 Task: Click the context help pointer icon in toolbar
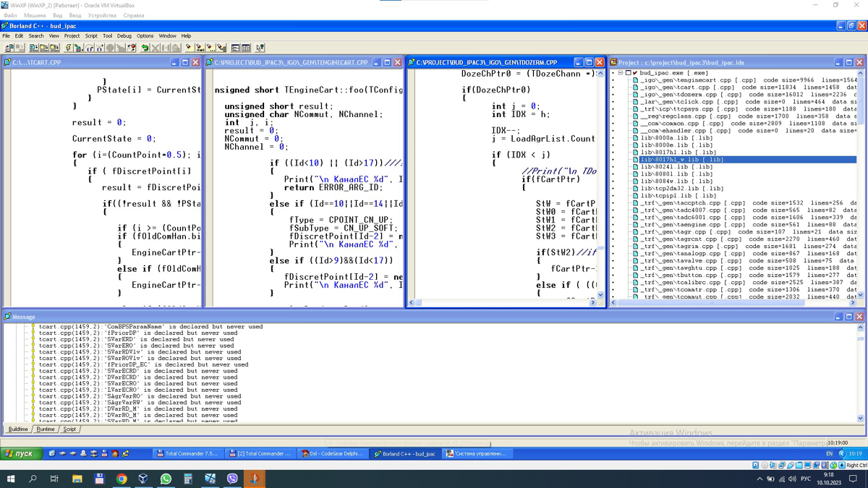point(260,48)
